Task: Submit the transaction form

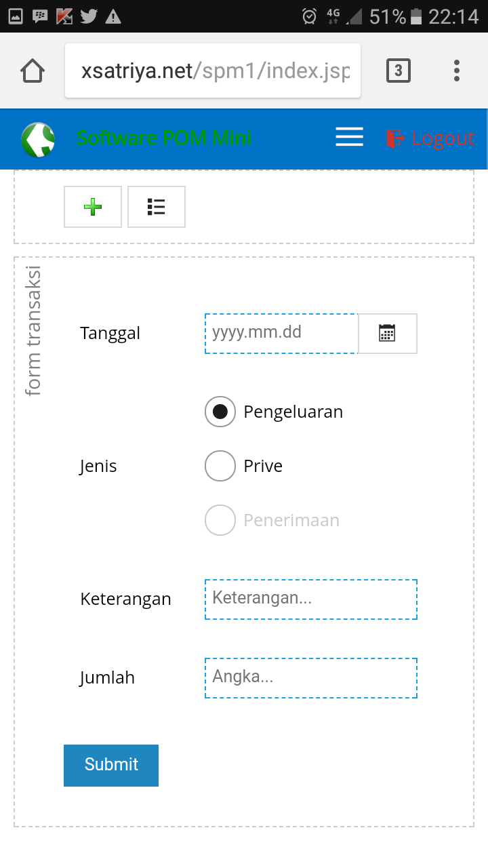Action: click(111, 765)
